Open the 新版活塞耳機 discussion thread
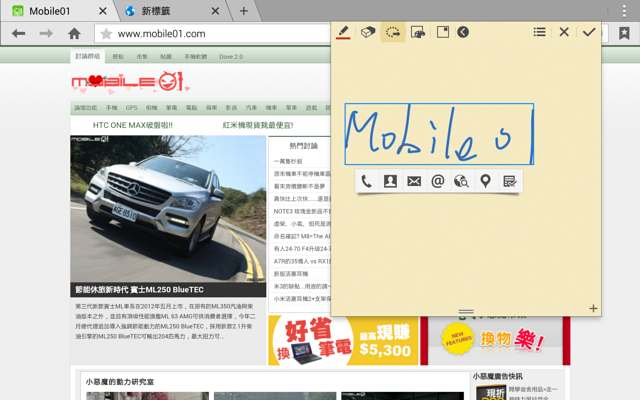 coord(291,274)
